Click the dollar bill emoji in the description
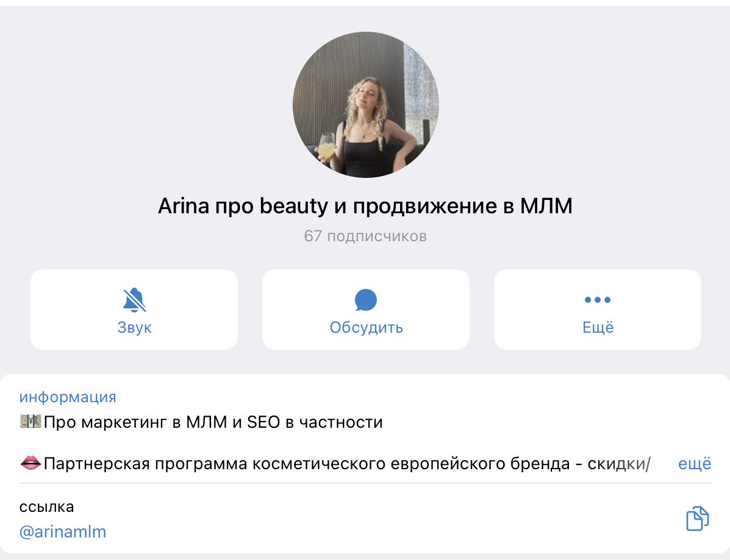The height and width of the screenshot is (560, 730). pyautogui.click(x=29, y=421)
